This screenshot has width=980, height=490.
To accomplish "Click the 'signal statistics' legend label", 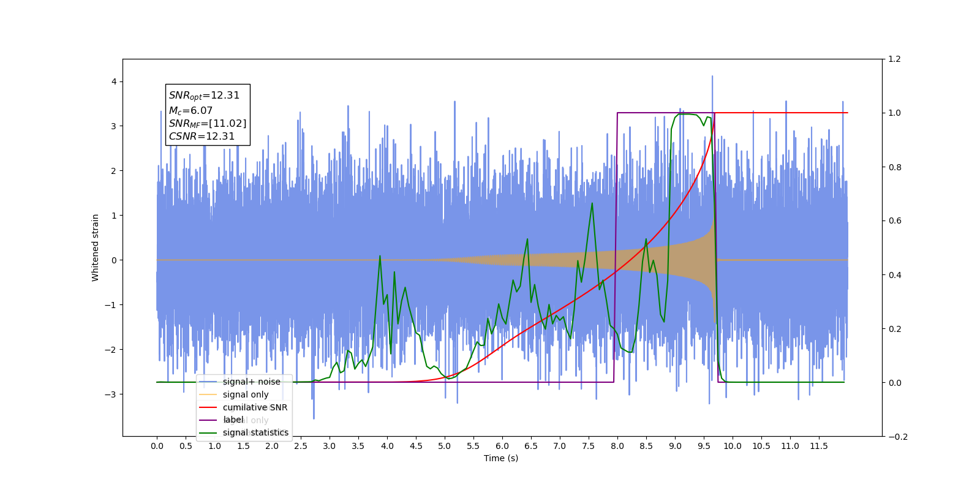I will (255, 432).
